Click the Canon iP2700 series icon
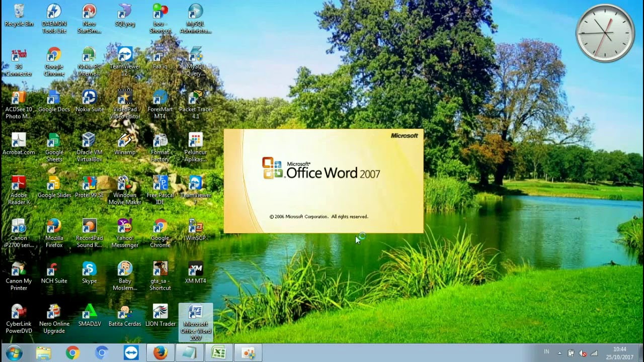 tap(19, 234)
